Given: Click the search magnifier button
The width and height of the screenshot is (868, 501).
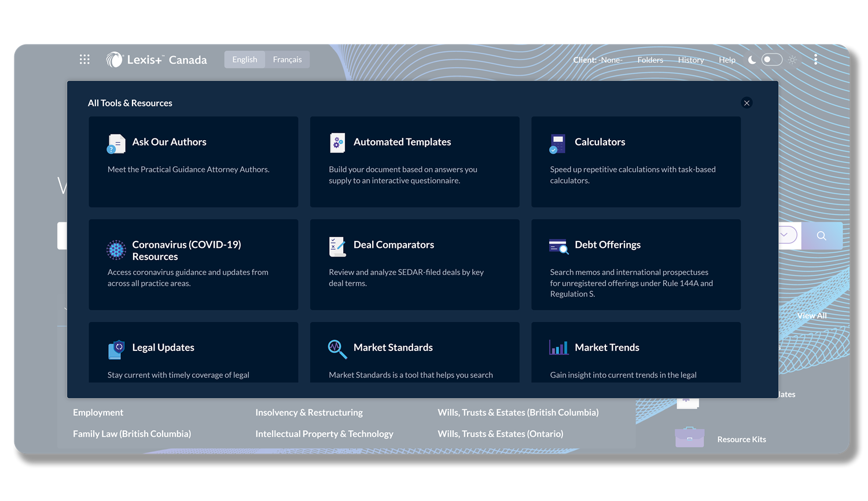Looking at the screenshot, I should [x=821, y=236].
